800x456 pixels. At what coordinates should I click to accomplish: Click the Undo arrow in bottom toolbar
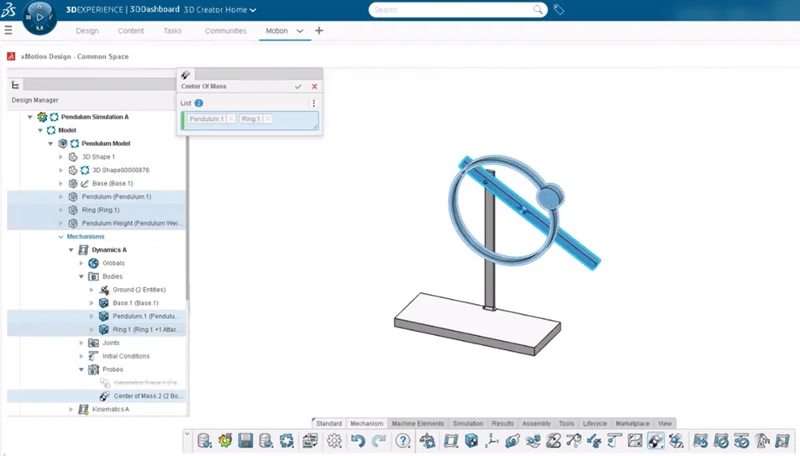(x=358, y=441)
